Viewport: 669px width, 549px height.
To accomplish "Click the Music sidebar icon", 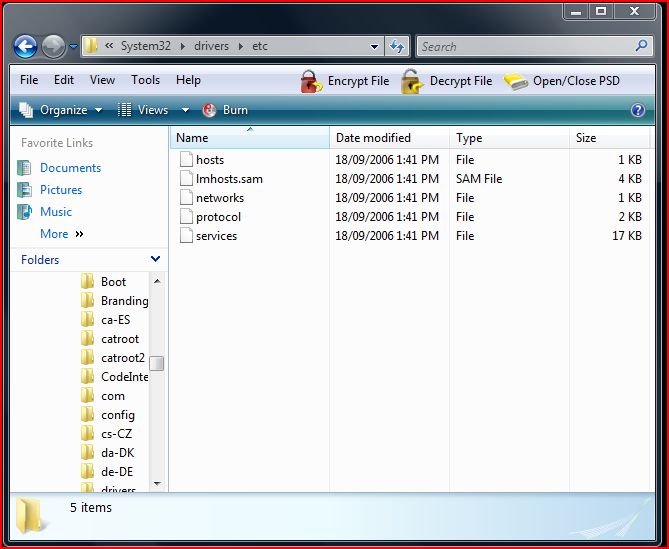I will point(24,212).
